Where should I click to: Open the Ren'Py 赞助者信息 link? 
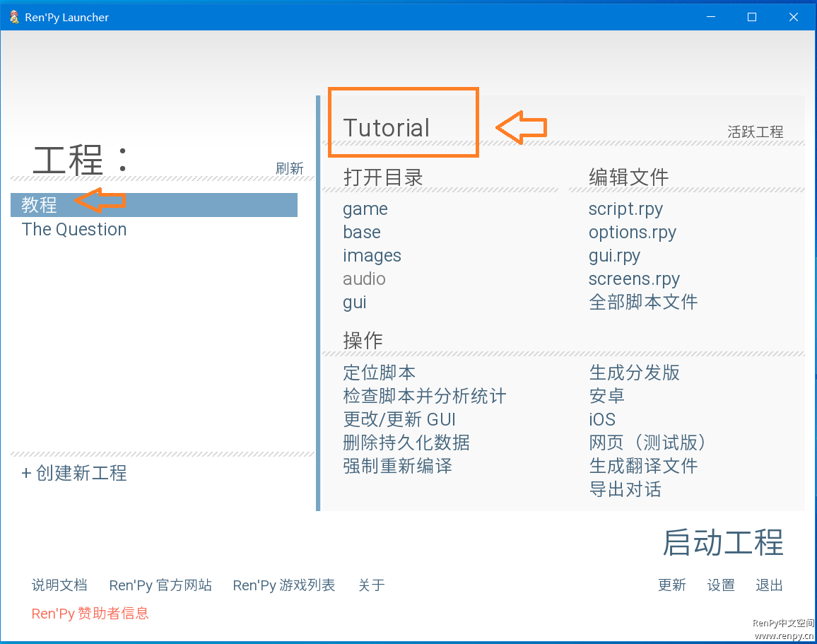click(x=90, y=614)
